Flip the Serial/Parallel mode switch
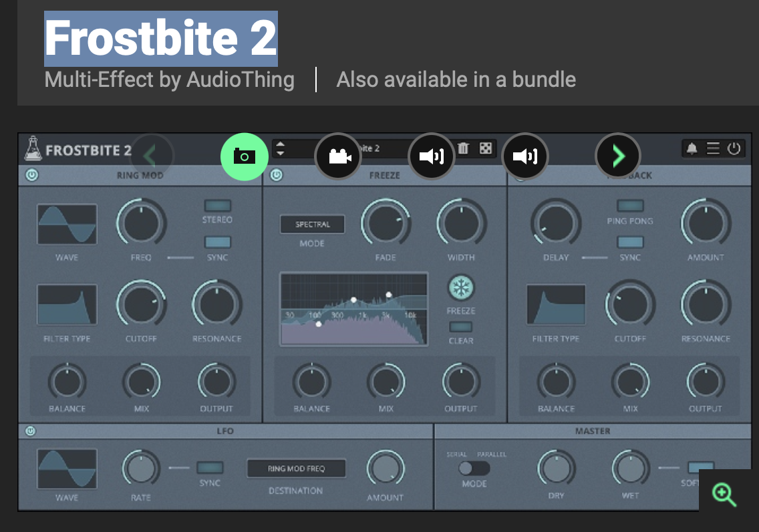The width and height of the screenshot is (759, 532). coord(474,468)
